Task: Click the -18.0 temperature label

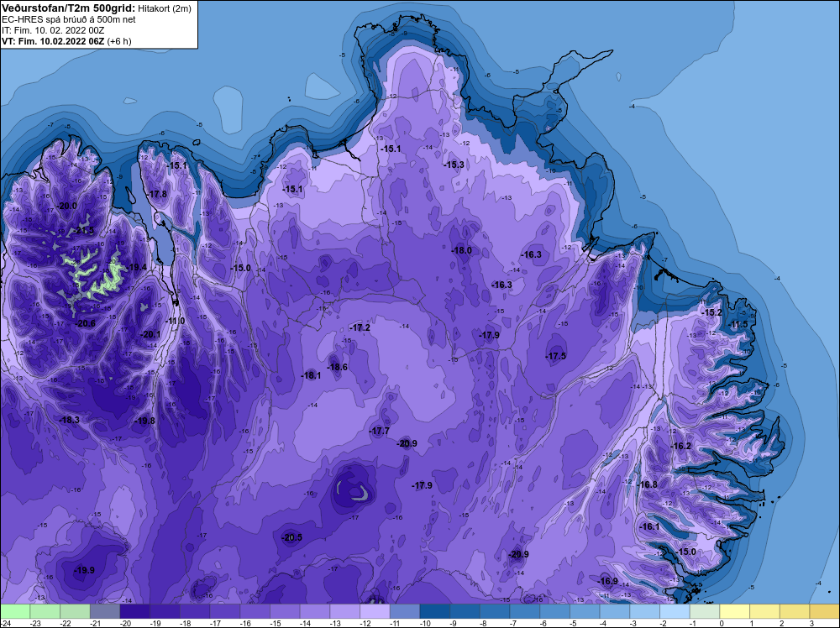Action: click(x=462, y=250)
